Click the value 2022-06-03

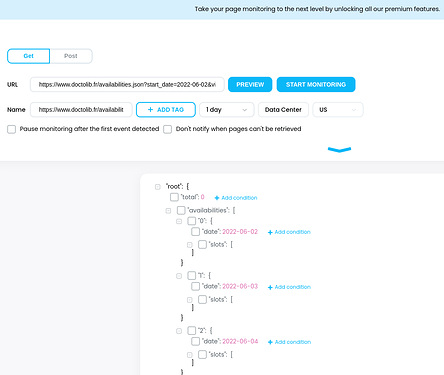pos(240,286)
